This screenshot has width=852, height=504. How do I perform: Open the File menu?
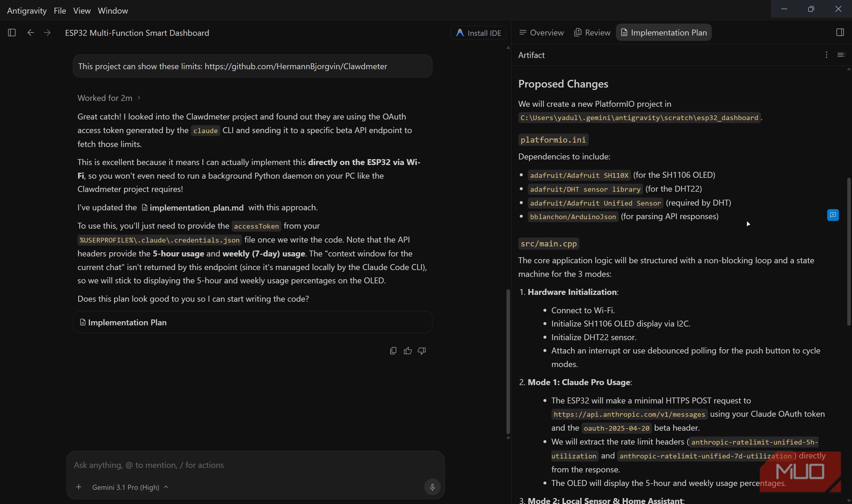[x=60, y=11]
